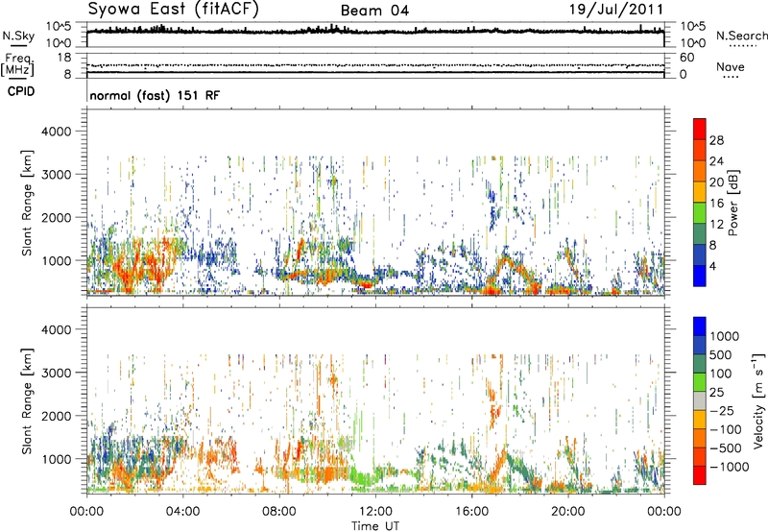Click the '18' frequency axis tick label
Viewport: 768px width, 532px height.
click(x=64, y=58)
